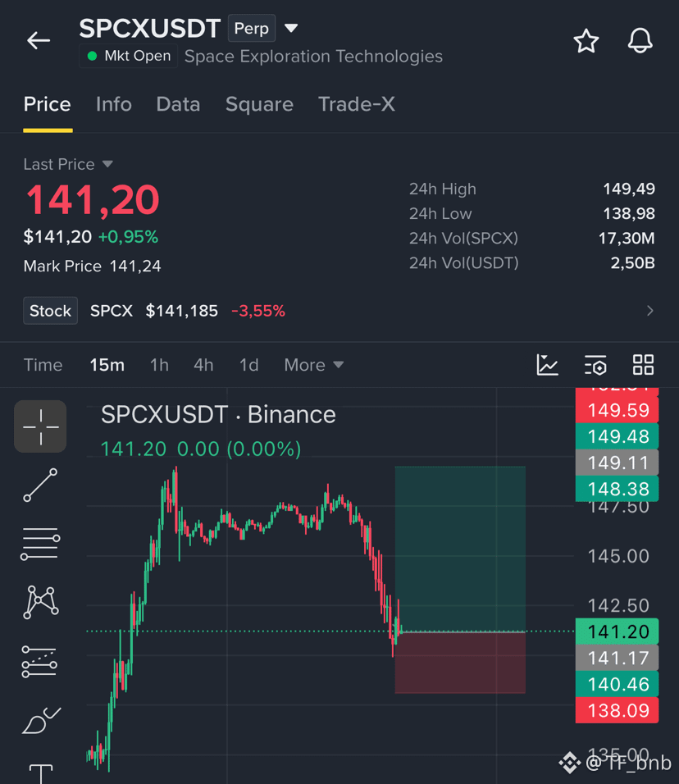The width and height of the screenshot is (679, 784).
Task: Click the 140.46 green price label
Action: pyautogui.click(x=617, y=684)
